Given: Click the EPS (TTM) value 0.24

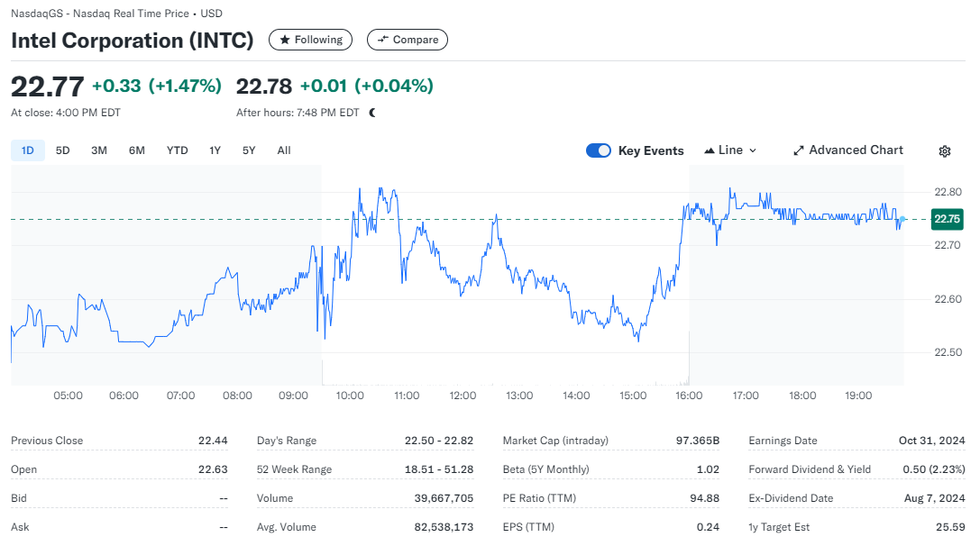Looking at the screenshot, I should click(708, 527).
